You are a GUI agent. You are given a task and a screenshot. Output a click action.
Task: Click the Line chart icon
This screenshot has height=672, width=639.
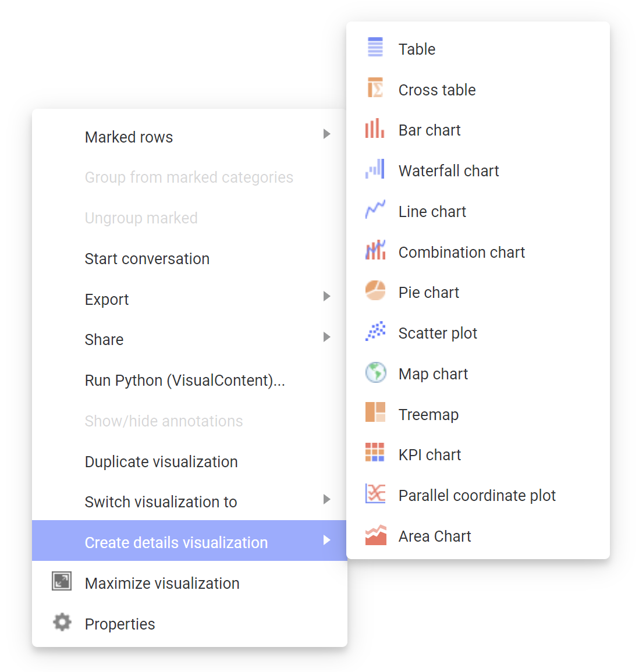375,209
